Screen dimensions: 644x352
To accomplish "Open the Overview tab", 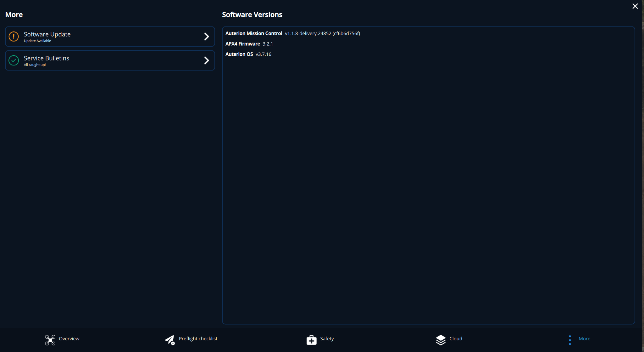I will [69, 339].
